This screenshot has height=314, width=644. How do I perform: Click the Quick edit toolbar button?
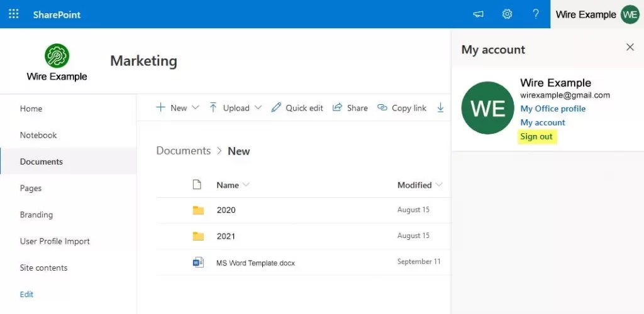(x=297, y=107)
